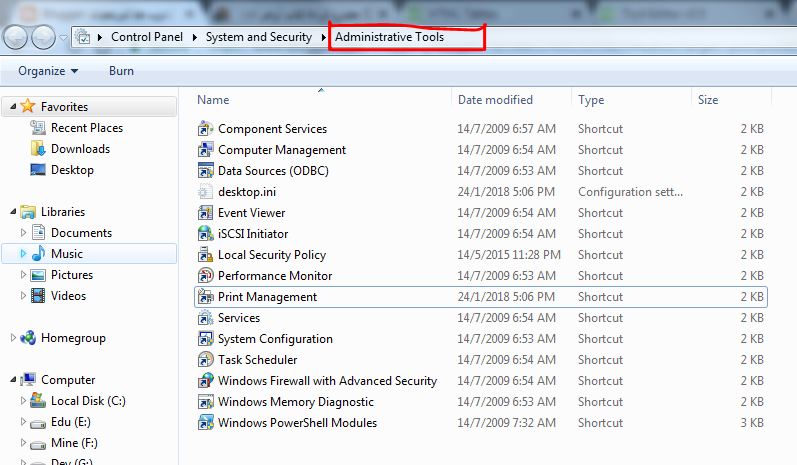Click the Event Viewer file name text
Viewport: 797px width, 465px height.
pos(252,212)
